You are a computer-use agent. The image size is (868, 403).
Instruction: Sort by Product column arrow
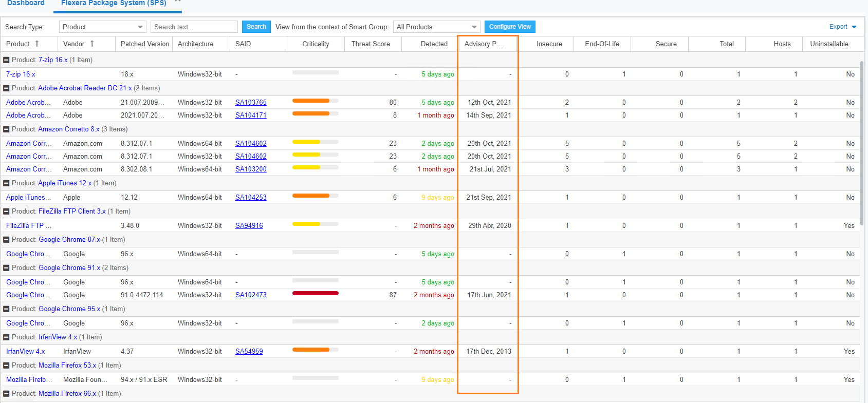coord(37,44)
